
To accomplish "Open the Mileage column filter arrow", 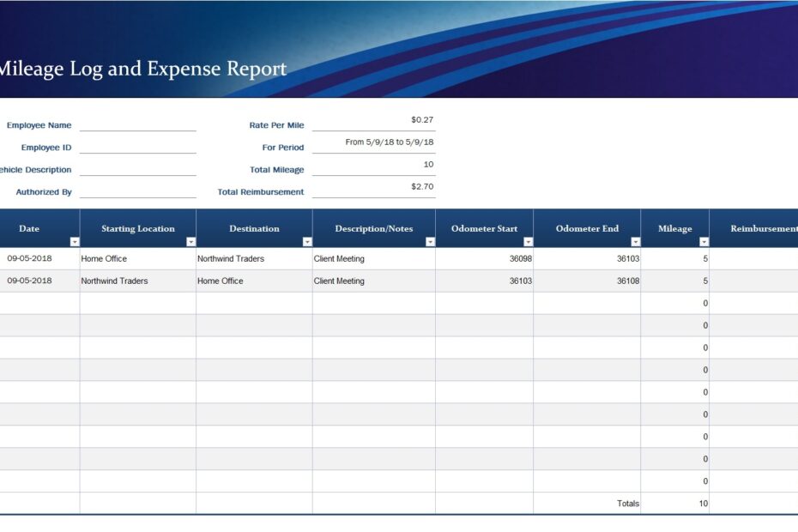I will (x=703, y=241).
